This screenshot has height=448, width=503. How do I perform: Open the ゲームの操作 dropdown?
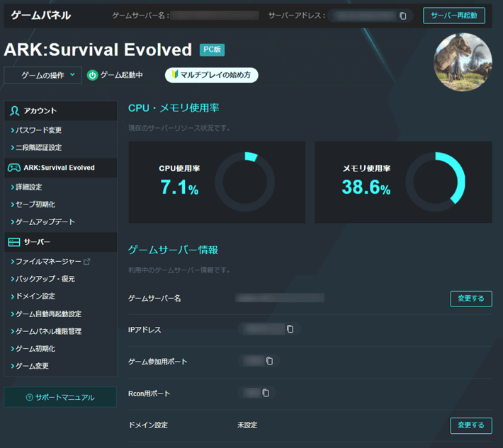click(x=43, y=75)
